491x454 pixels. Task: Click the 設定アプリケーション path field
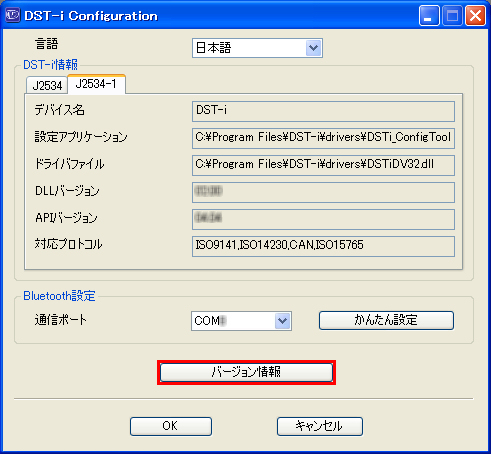[x=323, y=138]
